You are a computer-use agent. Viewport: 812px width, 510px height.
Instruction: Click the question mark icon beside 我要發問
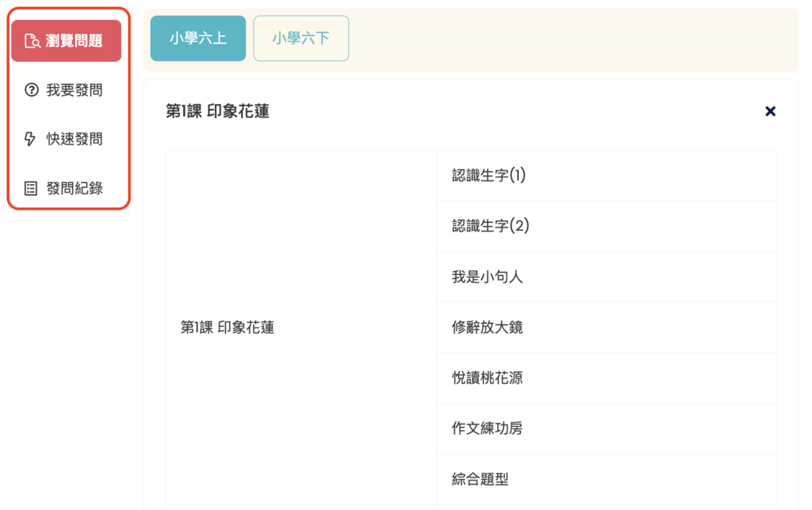32,90
